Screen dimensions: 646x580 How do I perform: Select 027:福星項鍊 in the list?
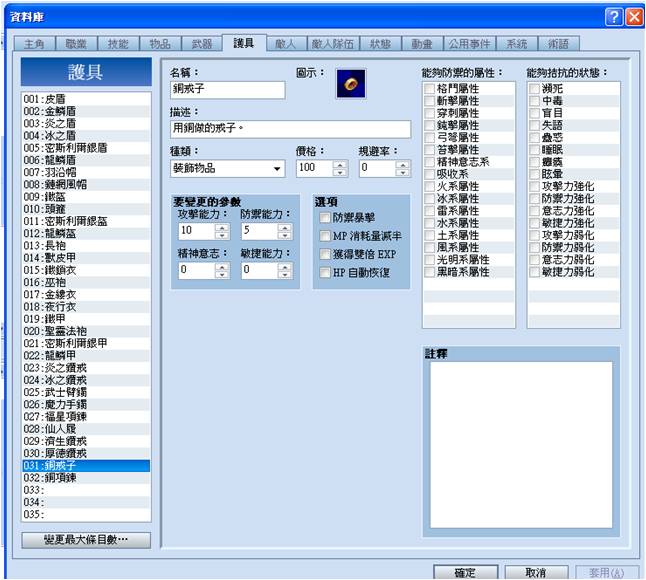[86, 417]
